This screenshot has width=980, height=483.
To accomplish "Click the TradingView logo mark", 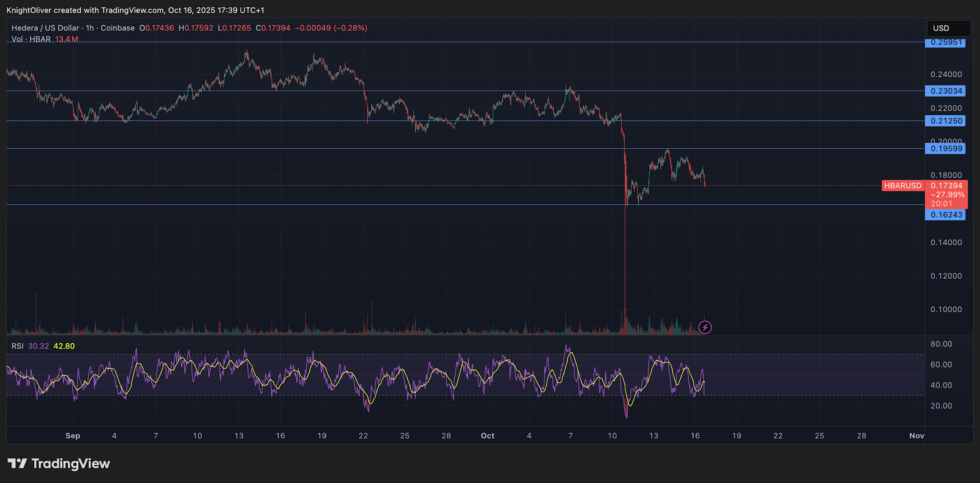I will (17, 463).
